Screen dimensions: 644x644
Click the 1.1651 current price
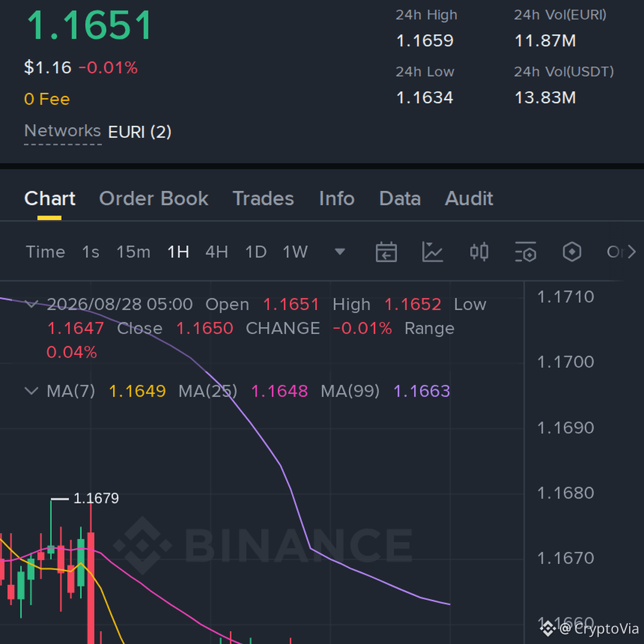click(89, 26)
